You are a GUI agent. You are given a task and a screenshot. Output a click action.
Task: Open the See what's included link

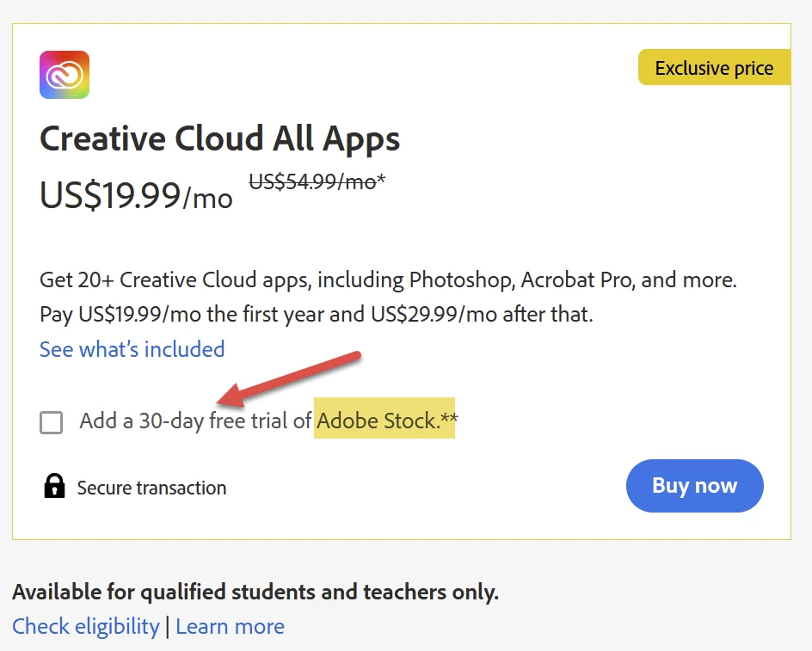coord(132,349)
